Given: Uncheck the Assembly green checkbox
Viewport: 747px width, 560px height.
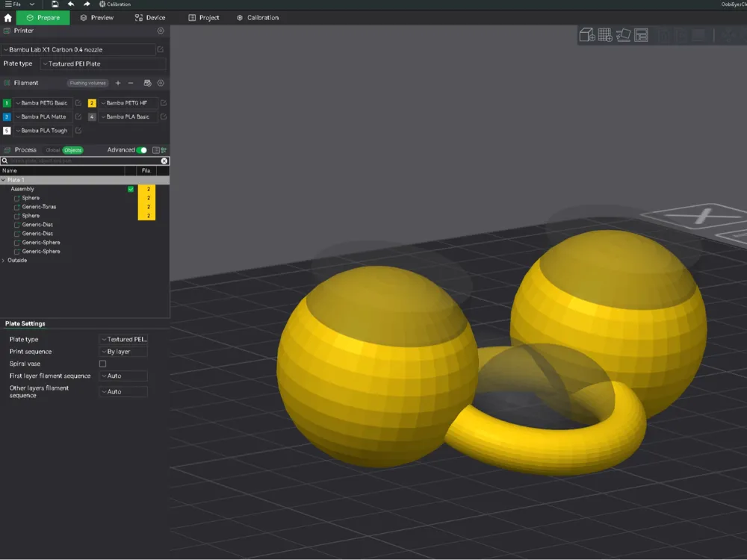Looking at the screenshot, I should 131,189.
